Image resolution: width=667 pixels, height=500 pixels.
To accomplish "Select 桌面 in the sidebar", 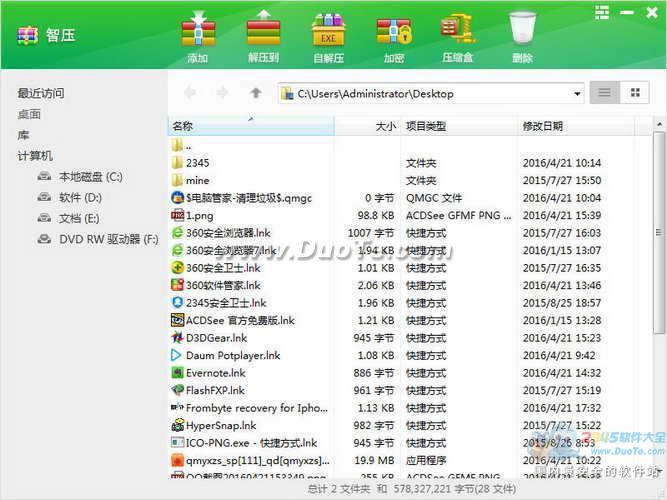I will pos(29,114).
